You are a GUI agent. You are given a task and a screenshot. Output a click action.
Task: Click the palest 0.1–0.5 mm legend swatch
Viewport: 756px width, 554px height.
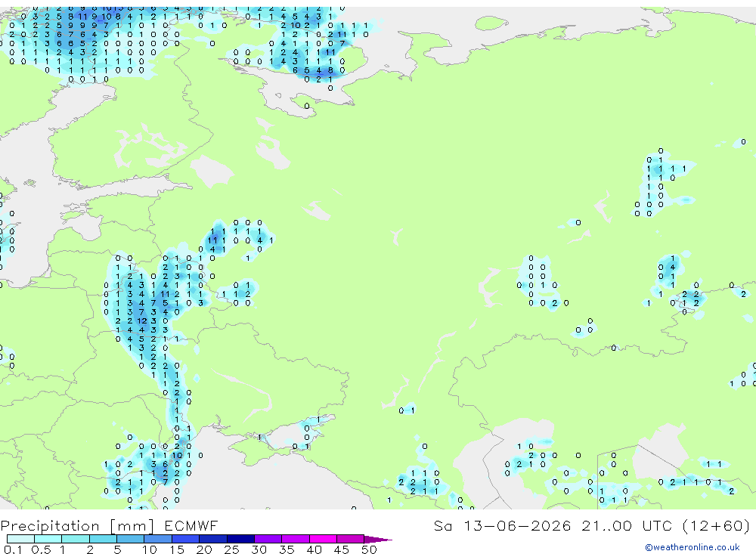(20, 539)
